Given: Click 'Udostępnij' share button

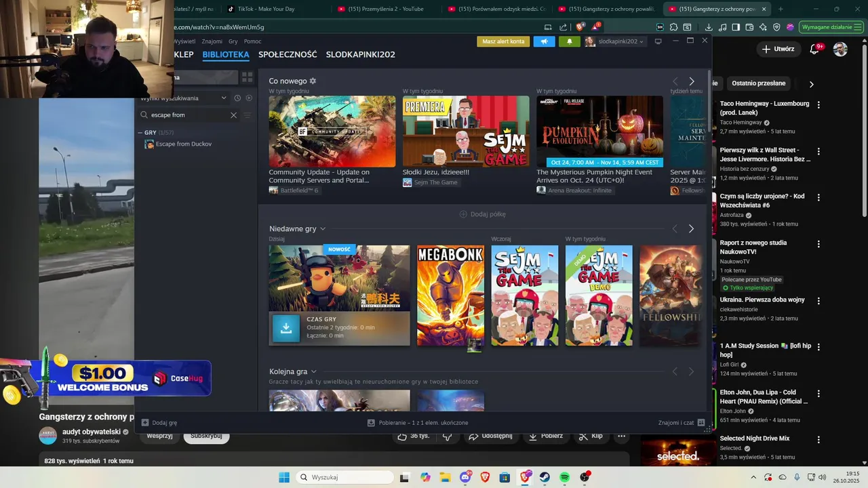Looking at the screenshot, I should [x=491, y=436].
